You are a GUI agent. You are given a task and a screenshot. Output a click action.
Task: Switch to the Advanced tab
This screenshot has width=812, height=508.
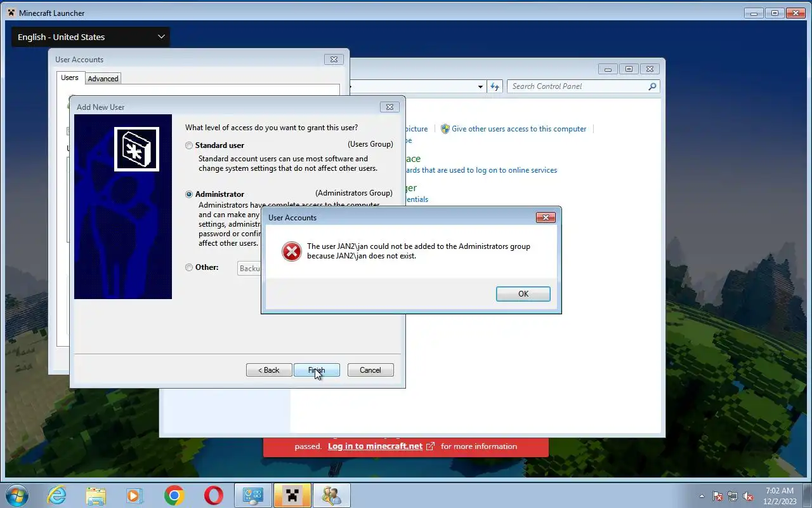[103, 79]
